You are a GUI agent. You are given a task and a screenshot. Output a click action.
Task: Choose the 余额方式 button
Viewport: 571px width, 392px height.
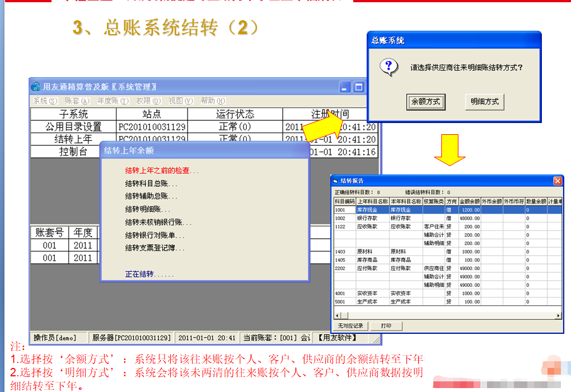(x=425, y=102)
